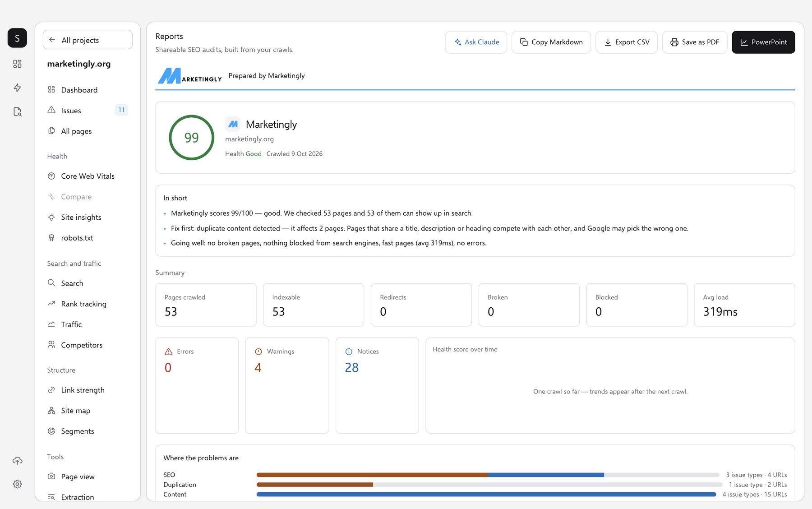Open Page view tool
The width and height of the screenshot is (812, 509).
(x=88, y=477)
